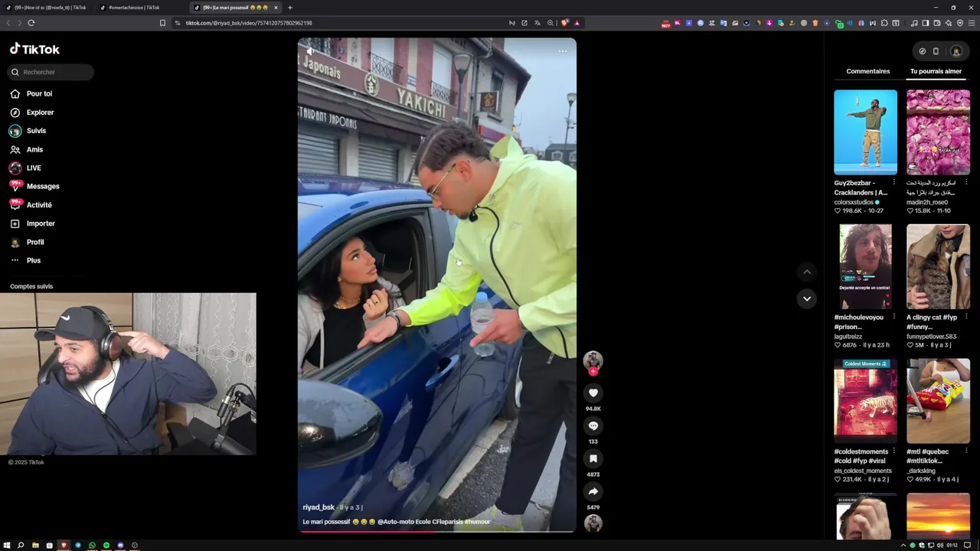Click the profile avatar in top right
Viewport: 980px width, 551px height.
click(x=955, y=51)
